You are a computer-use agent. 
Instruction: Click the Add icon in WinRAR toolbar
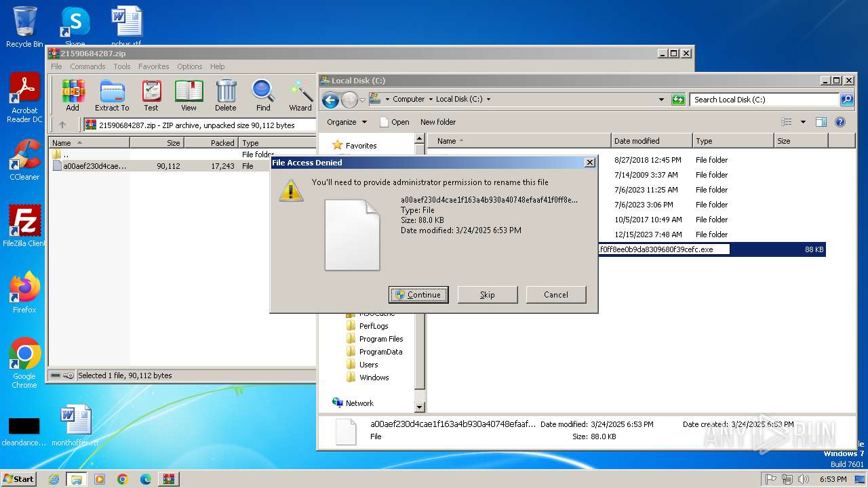coord(73,95)
